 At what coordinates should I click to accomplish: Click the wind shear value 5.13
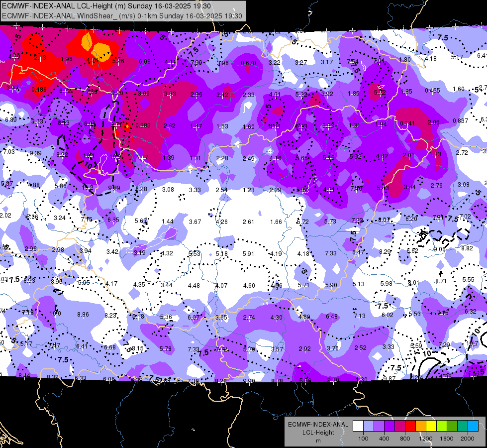pos(359,284)
